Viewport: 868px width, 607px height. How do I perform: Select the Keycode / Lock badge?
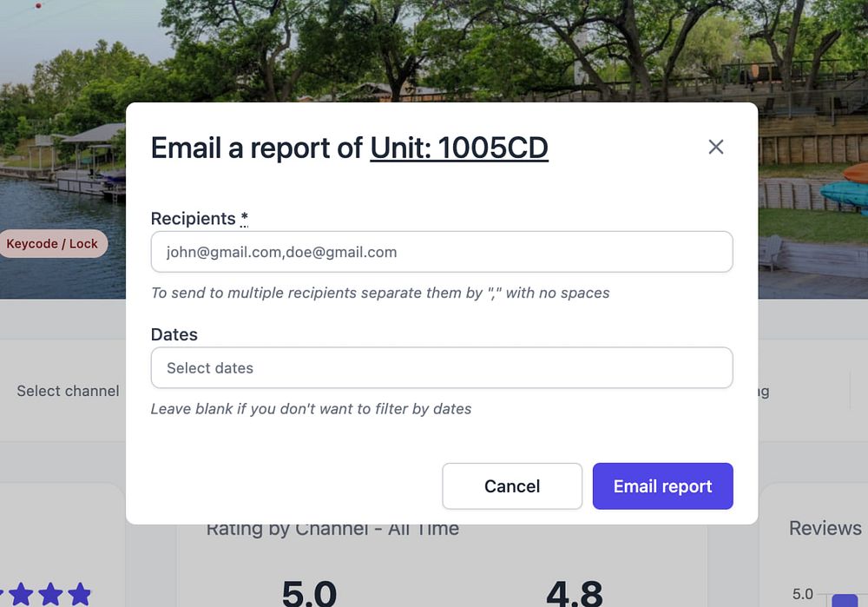click(52, 244)
